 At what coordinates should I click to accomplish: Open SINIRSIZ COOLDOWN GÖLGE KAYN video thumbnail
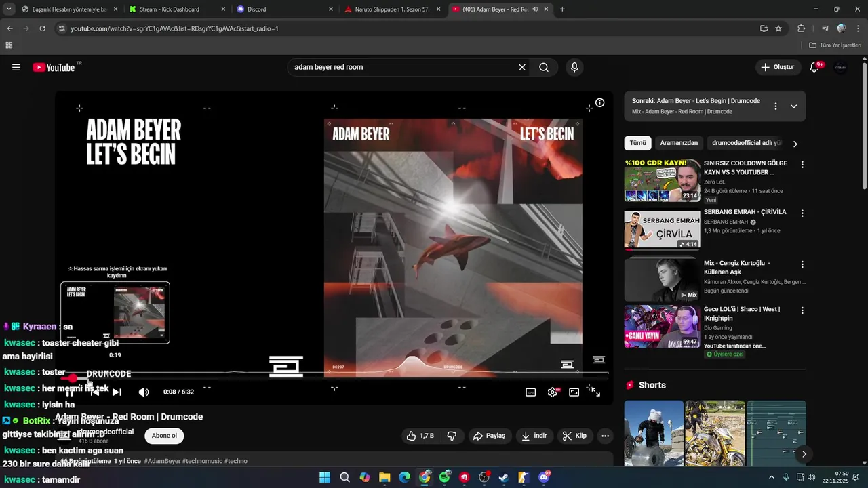[662, 180]
